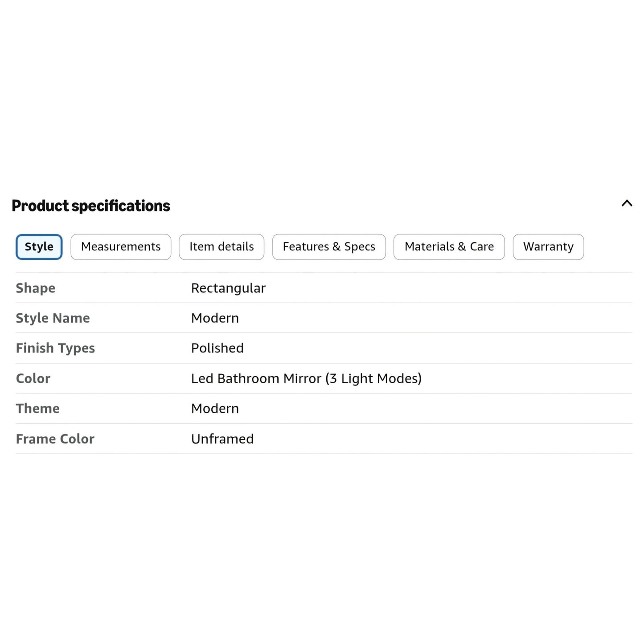This screenshot has height=644, width=644.
Task: Click the Theme row label
Action: tap(38, 409)
